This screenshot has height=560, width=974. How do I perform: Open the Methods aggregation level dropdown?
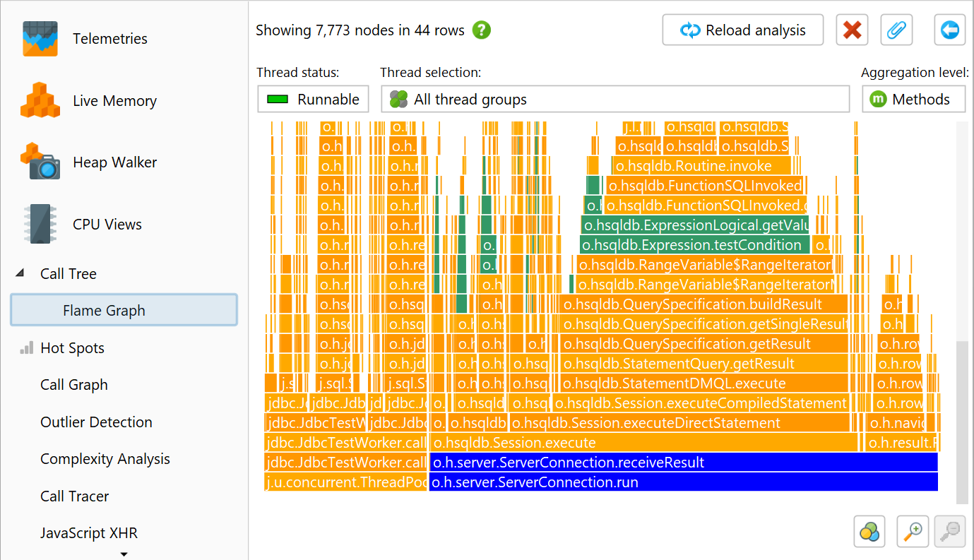coord(913,100)
